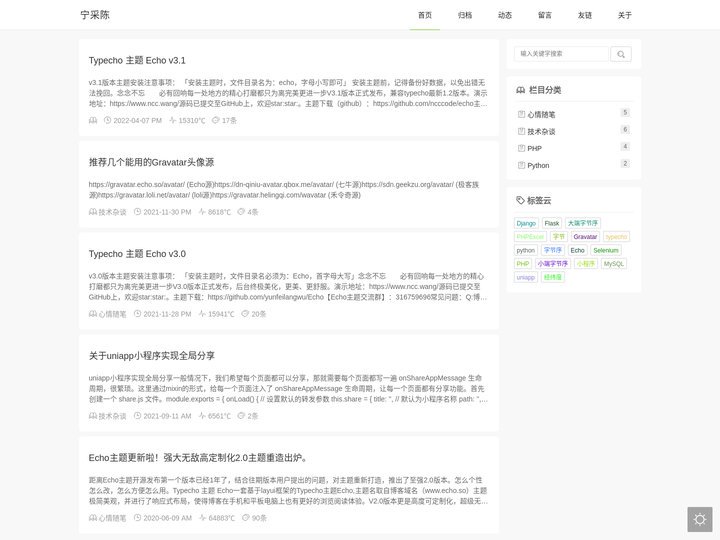Open the 友链 navigation tab
Viewport: 720px width, 540px height.
coord(585,15)
